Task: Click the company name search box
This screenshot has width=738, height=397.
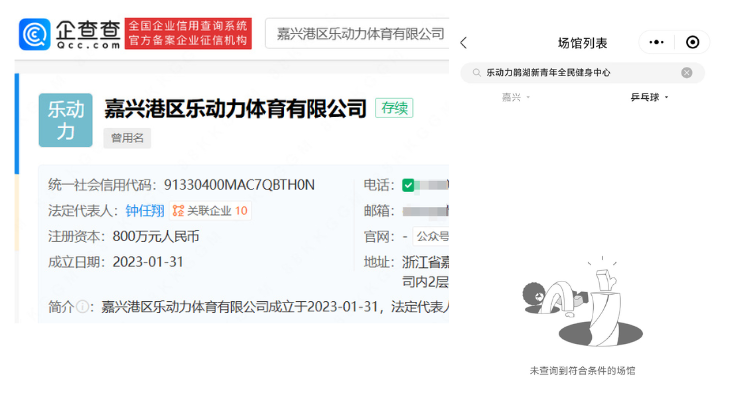Action: [357, 33]
